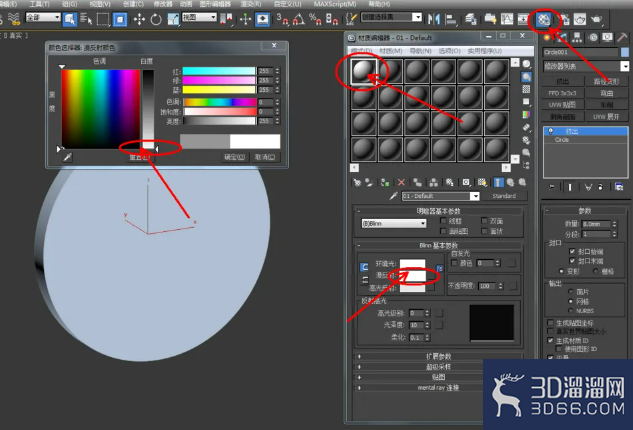This screenshot has width=633, height=430.
Task: Open the 渲染(R) menu
Action: pyautogui.click(x=251, y=4)
